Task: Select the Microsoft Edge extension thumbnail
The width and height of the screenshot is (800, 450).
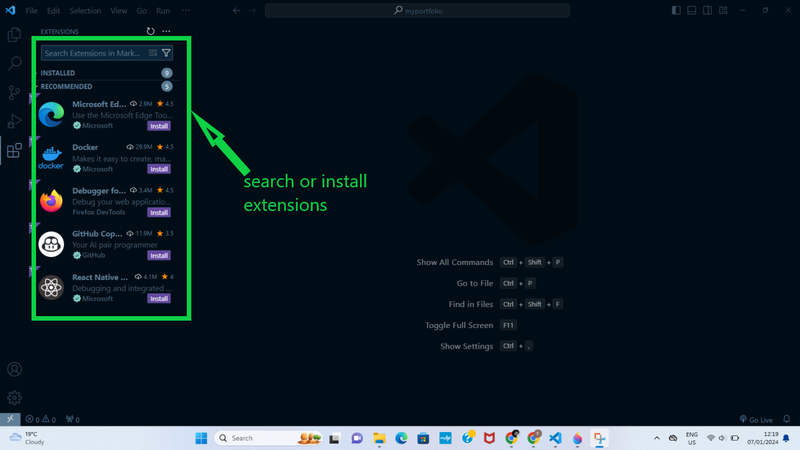Action: tap(51, 114)
